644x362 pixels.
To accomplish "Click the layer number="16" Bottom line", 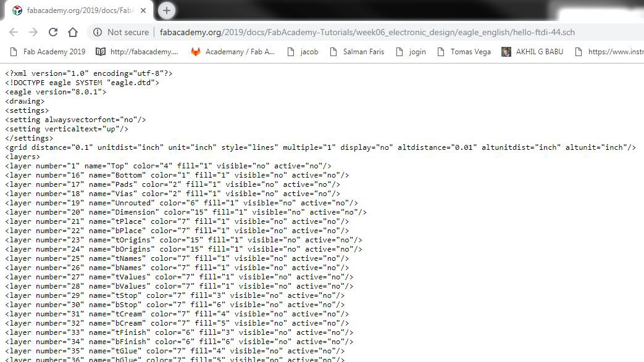I will [x=177, y=175].
